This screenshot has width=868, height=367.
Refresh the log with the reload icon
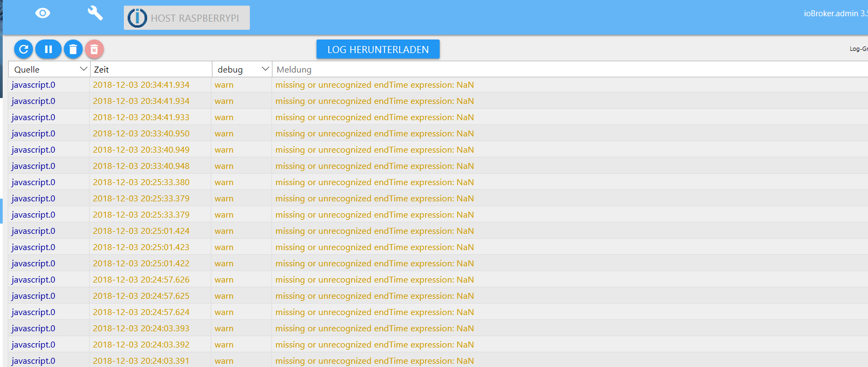pyautogui.click(x=23, y=49)
